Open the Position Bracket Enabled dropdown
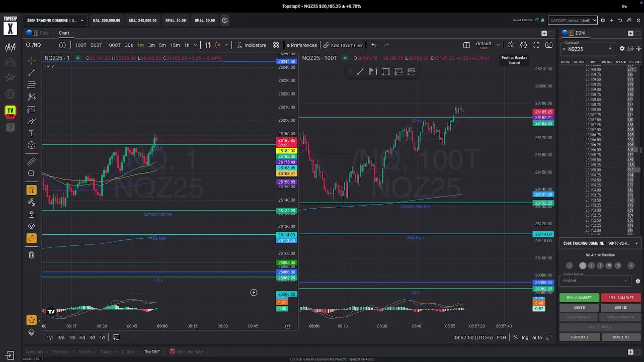The width and height of the screenshot is (644, 362). click(596, 281)
